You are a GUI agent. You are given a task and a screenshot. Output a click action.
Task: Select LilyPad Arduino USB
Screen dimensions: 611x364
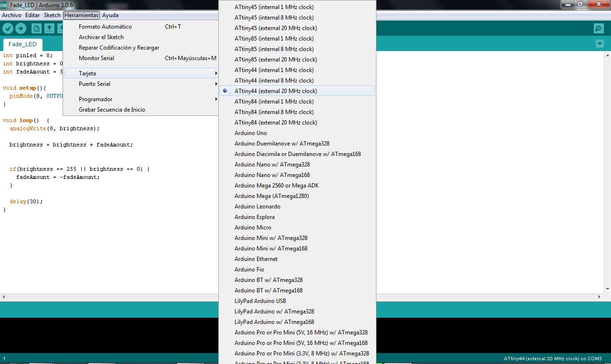point(297,301)
